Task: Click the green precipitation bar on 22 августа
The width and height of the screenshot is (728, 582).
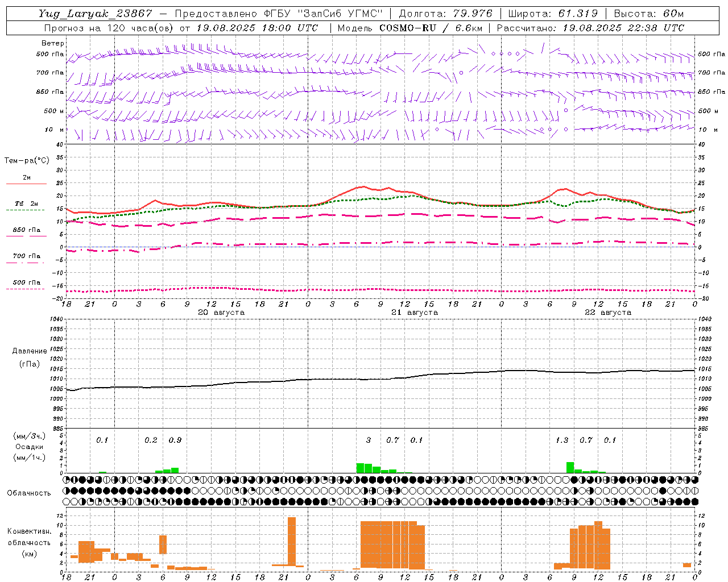Action: [x=570, y=468]
